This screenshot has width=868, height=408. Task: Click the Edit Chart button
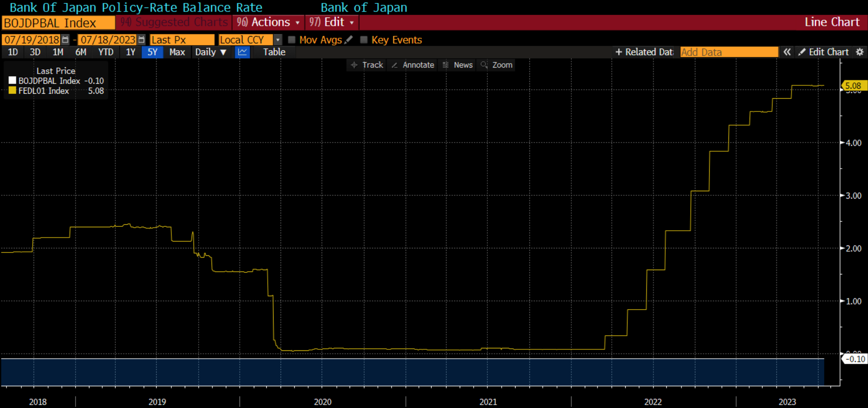(823, 52)
